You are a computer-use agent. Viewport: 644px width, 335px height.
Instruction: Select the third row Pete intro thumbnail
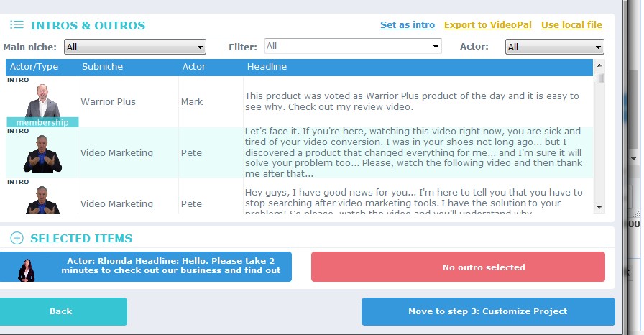point(42,199)
